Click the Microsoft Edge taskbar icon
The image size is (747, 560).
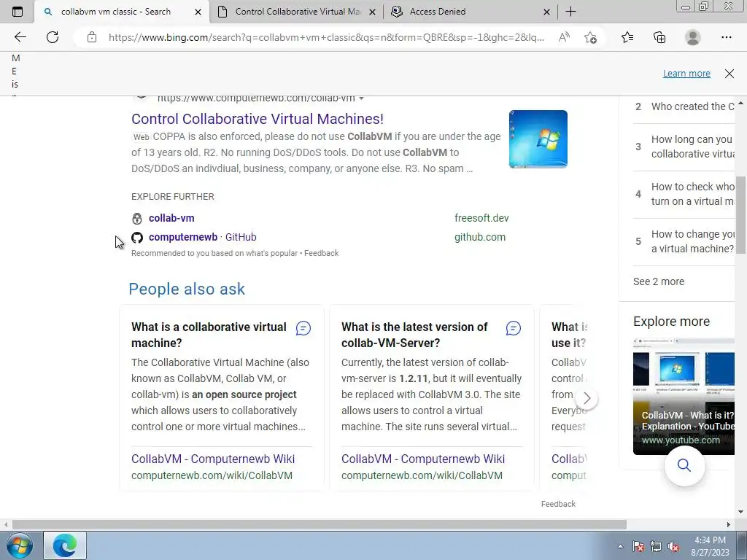65,545
